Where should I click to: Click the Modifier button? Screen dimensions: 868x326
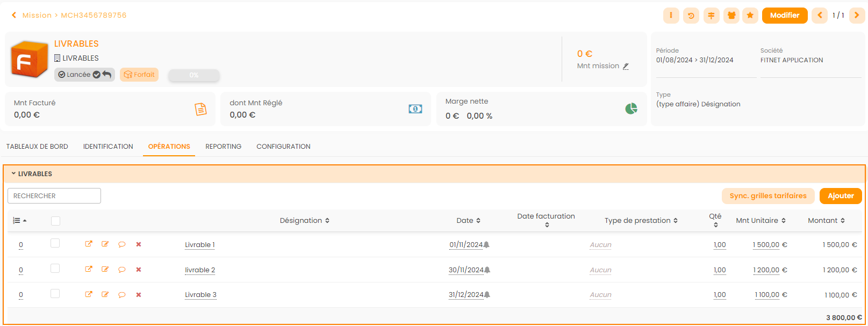pos(784,16)
